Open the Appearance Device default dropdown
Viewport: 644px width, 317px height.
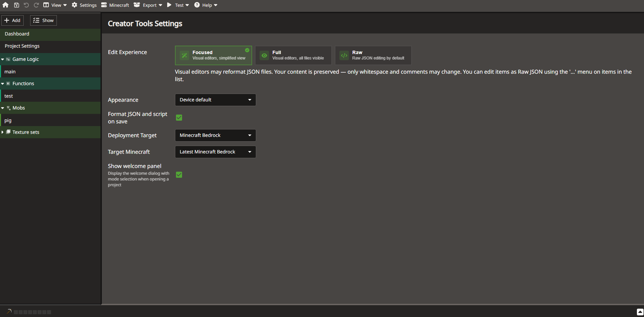(x=215, y=100)
